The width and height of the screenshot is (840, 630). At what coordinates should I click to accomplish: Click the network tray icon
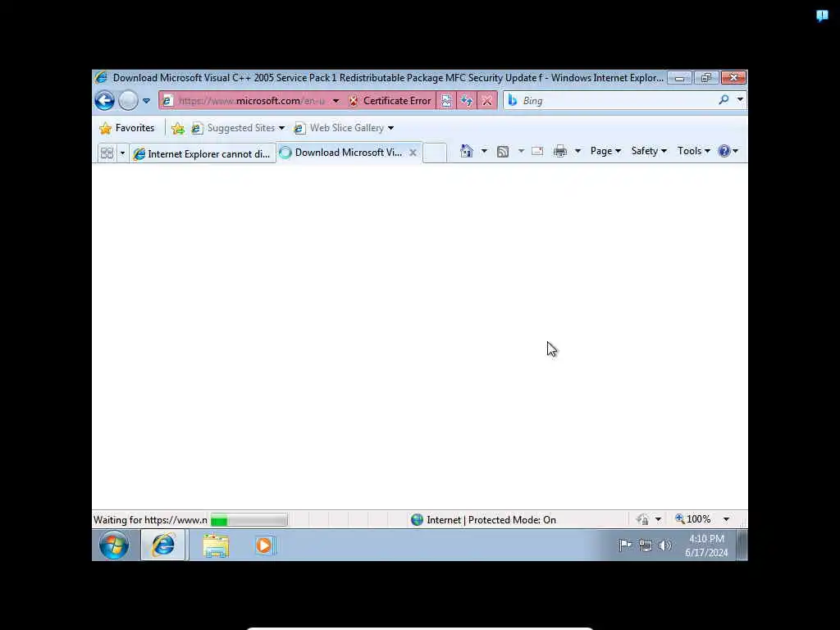pyautogui.click(x=646, y=546)
